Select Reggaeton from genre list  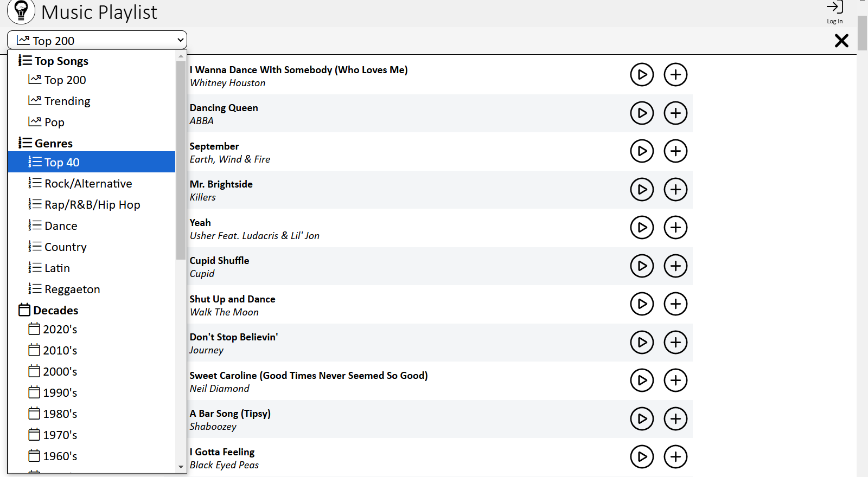(72, 289)
